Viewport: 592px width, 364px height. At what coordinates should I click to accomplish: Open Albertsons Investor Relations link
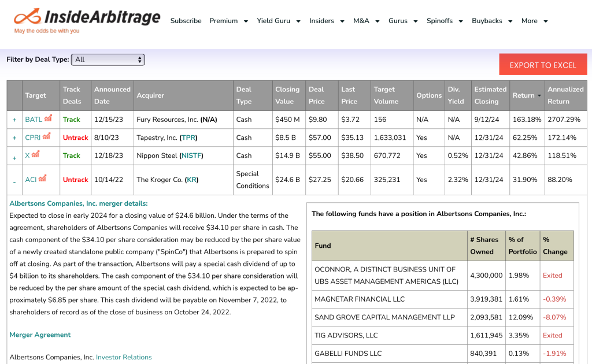click(x=124, y=357)
